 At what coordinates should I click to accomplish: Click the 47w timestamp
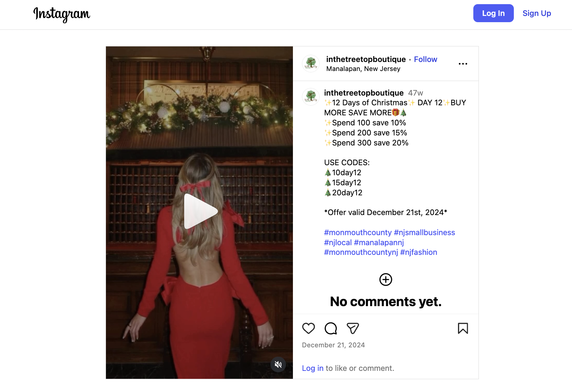click(x=415, y=93)
